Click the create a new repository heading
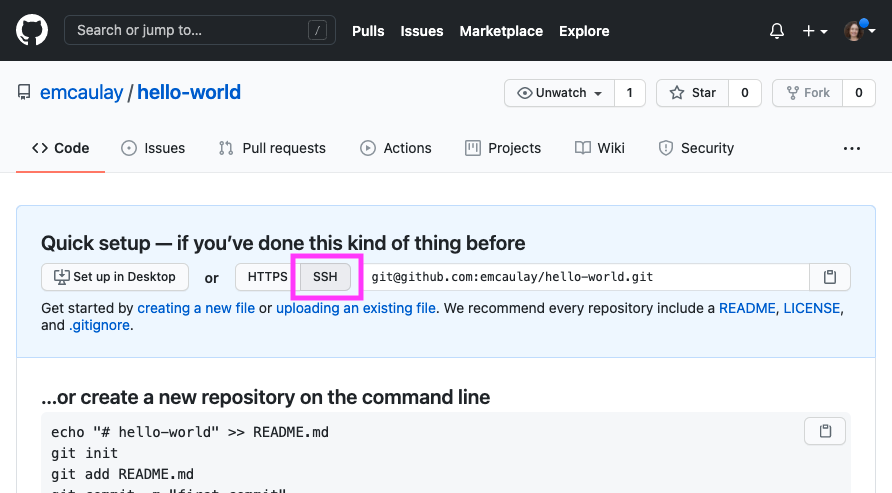This screenshot has height=493, width=892. (x=266, y=397)
